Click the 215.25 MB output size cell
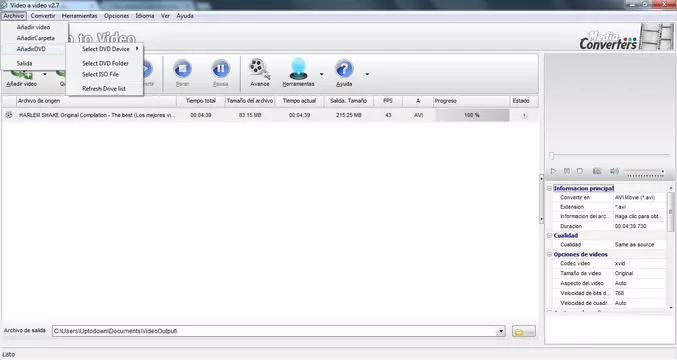This screenshot has width=677, height=360. pos(348,115)
